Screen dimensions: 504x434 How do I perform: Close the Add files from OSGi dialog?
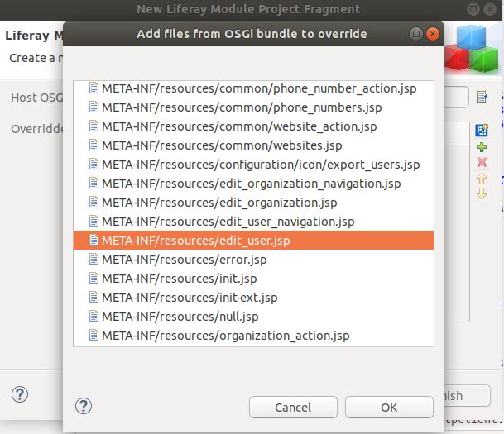(x=433, y=34)
